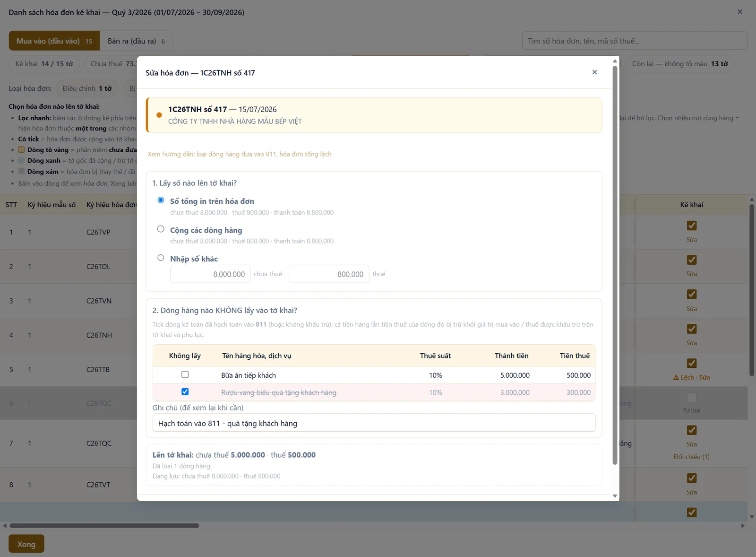Uncheck Kê khai checkbox for row C26TNH
756x557 pixels.
[x=692, y=329]
